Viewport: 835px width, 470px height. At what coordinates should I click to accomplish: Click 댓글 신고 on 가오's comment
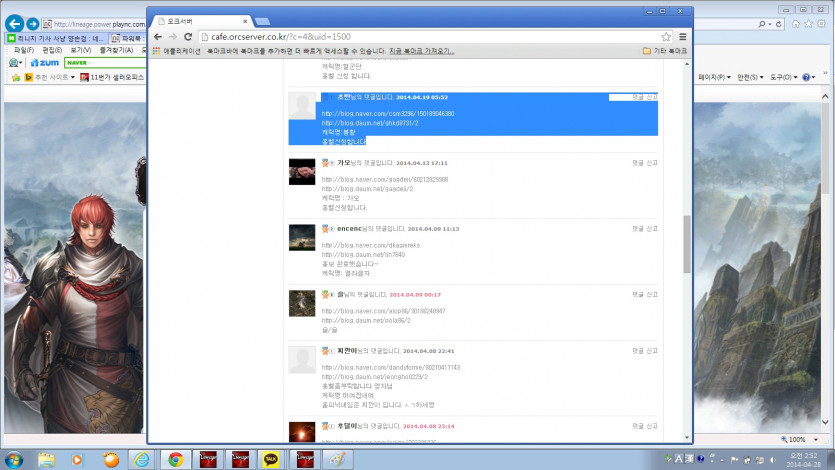[x=645, y=162]
